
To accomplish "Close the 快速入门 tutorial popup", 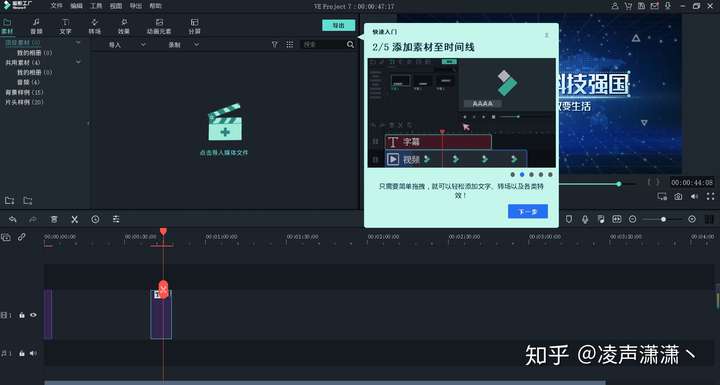I will [x=546, y=35].
